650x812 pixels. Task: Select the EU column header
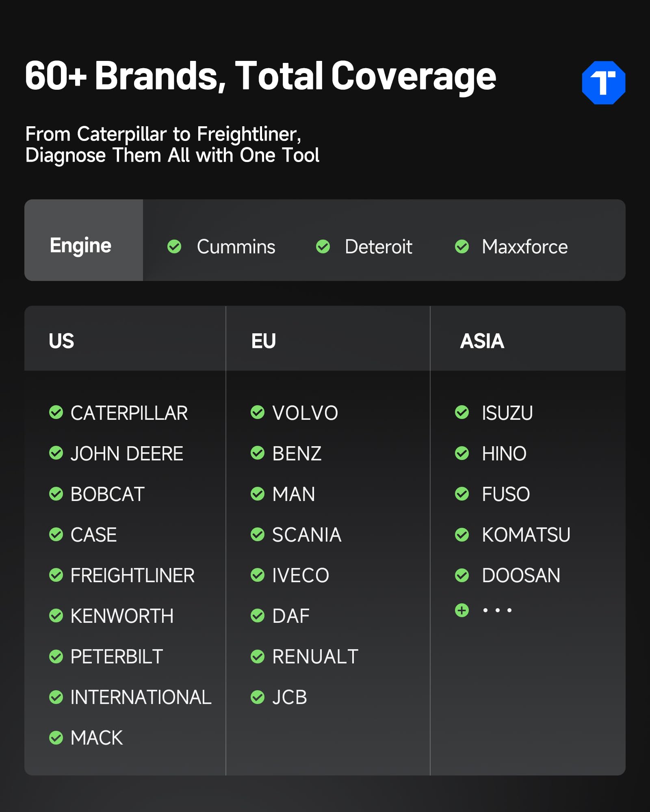[x=264, y=341]
